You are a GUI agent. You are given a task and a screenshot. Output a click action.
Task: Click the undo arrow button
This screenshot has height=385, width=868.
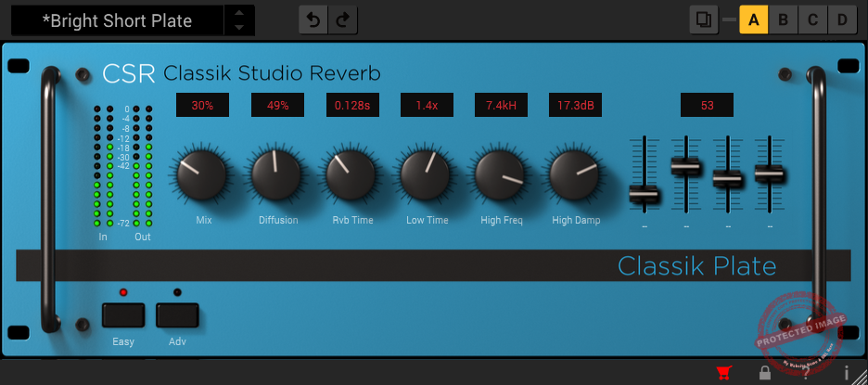pyautogui.click(x=313, y=20)
